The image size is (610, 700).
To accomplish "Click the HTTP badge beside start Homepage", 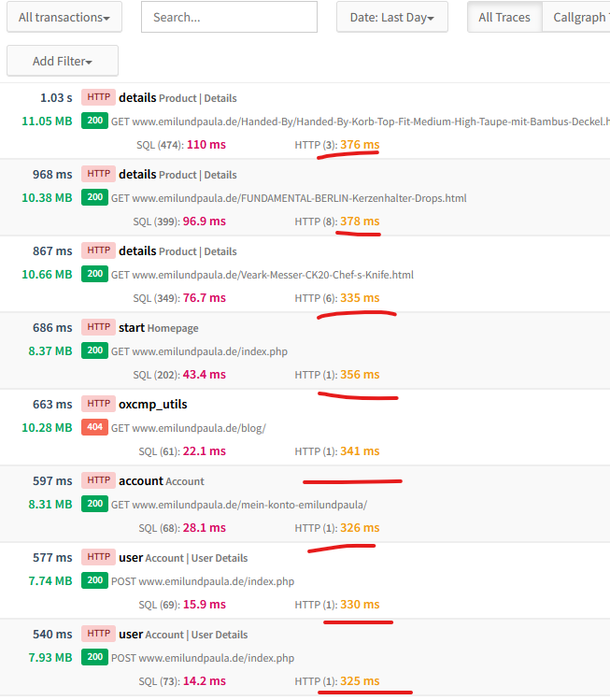I will [98, 327].
